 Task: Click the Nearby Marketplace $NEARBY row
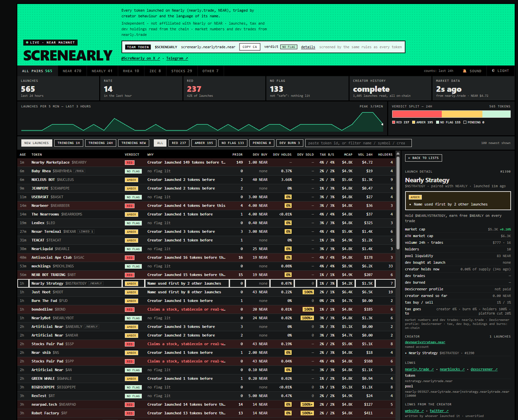point(206,162)
